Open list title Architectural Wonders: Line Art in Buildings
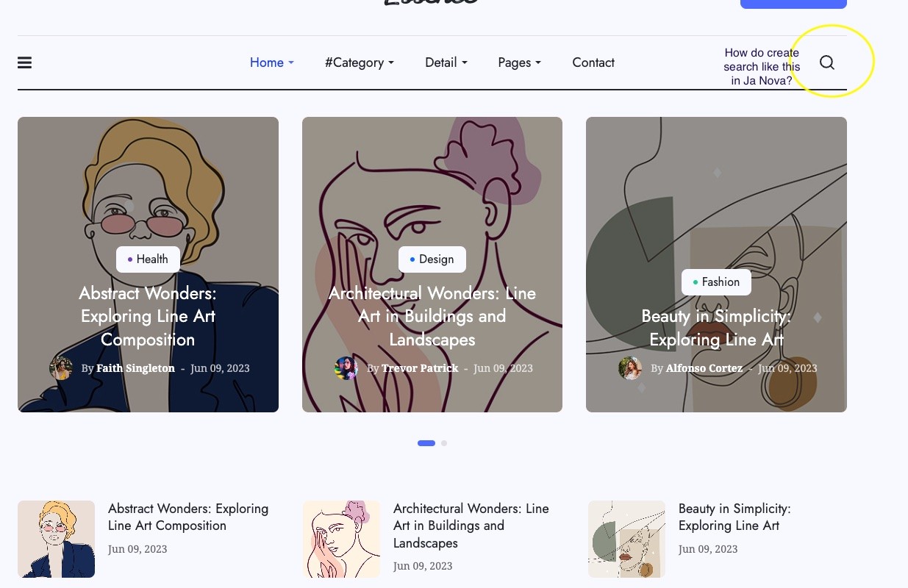The height and width of the screenshot is (588, 908). [x=471, y=526]
